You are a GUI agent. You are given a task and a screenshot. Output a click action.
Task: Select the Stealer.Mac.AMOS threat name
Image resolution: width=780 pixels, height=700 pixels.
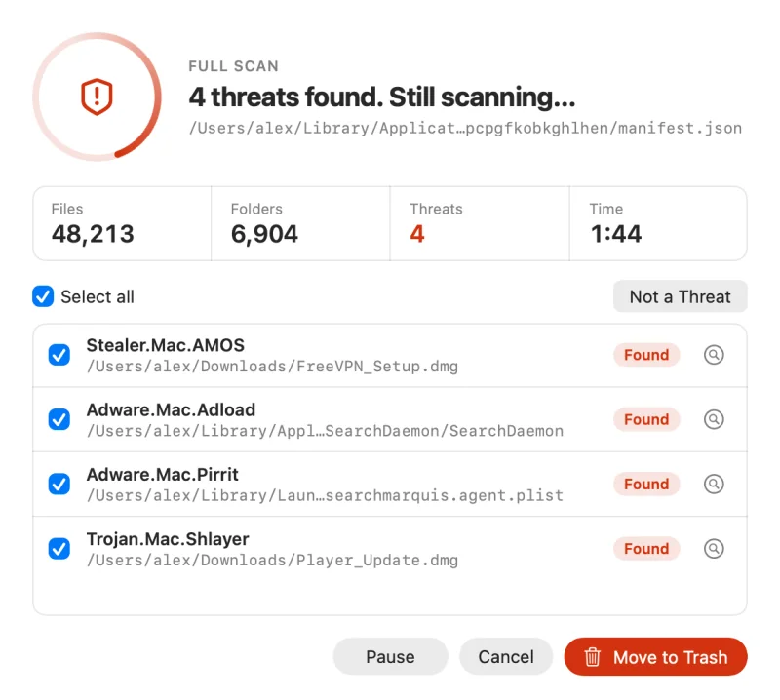[x=166, y=345]
